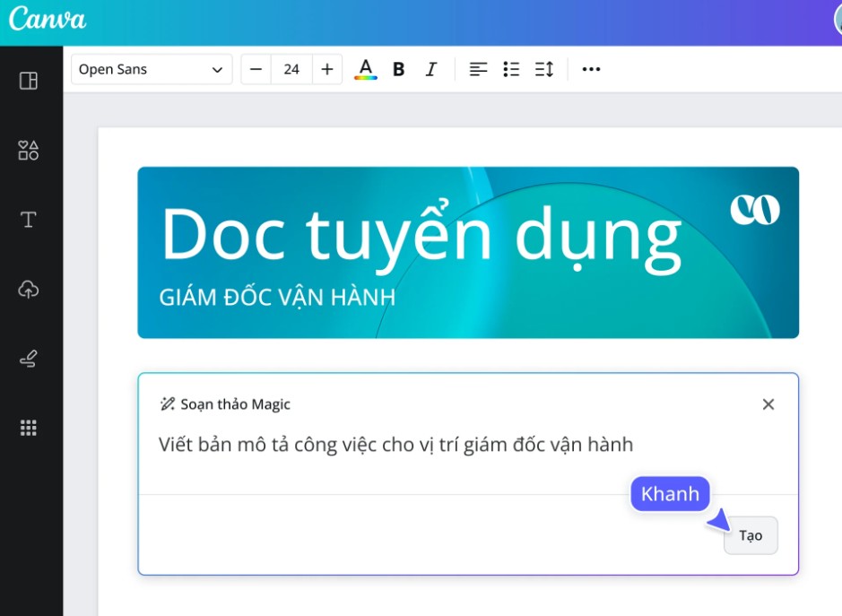Viewport: 842px width, 616px height.
Task: Decrease font size with minus button
Action: (x=256, y=69)
